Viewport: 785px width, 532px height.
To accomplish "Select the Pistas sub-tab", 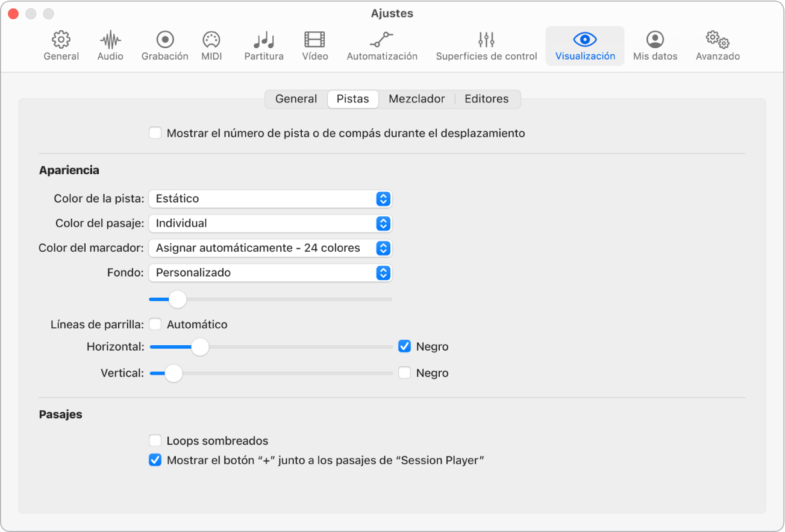I will [x=353, y=99].
